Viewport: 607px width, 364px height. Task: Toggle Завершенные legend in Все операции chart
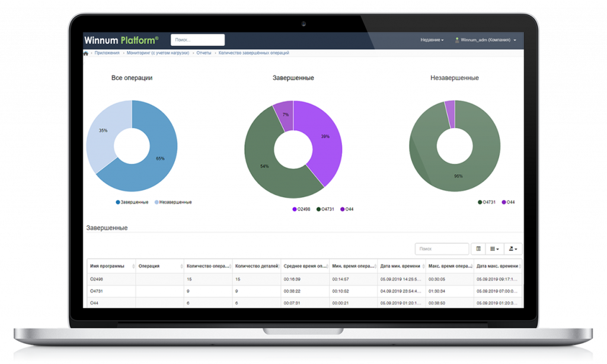click(x=131, y=202)
